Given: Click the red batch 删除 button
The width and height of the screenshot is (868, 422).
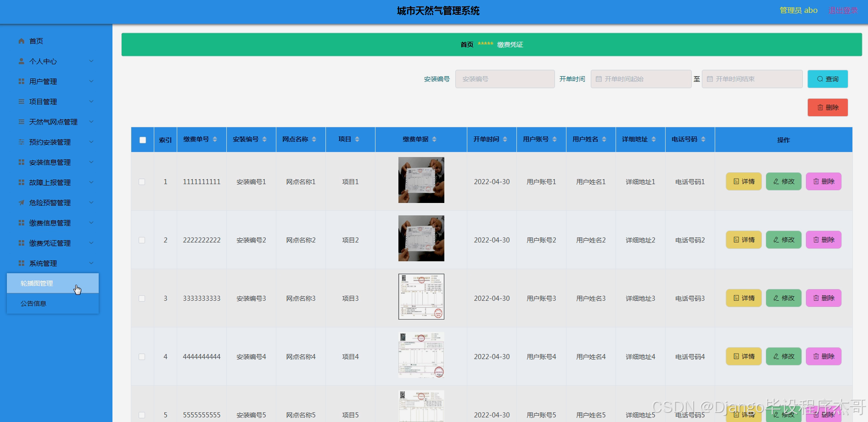Looking at the screenshot, I should [x=828, y=107].
